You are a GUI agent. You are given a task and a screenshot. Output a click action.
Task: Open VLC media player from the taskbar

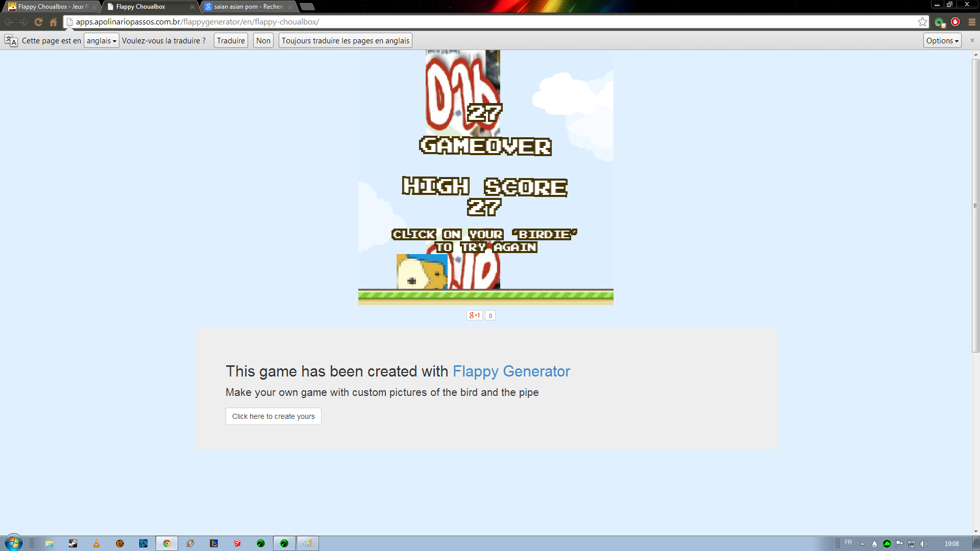click(96, 543)
